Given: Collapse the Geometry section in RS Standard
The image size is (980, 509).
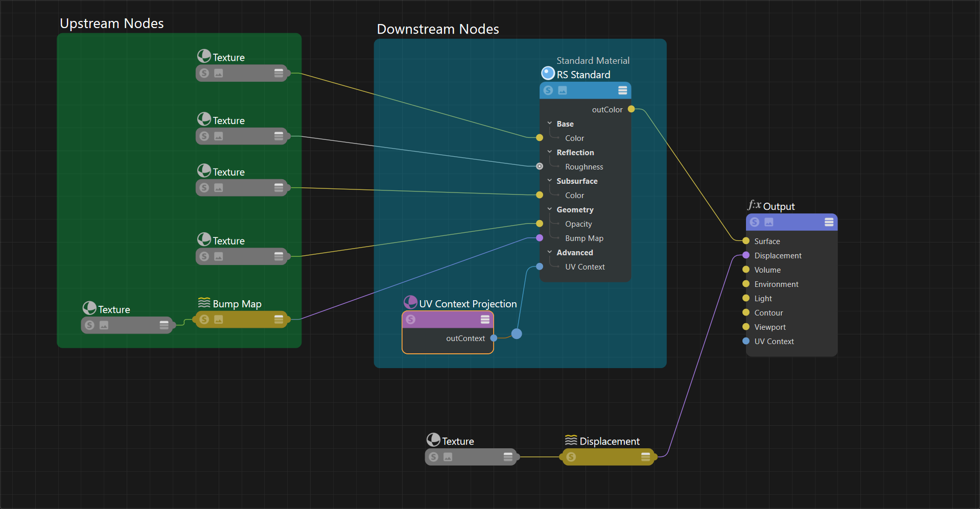Looking at the screenshot, I should click(x=550, y=209).
